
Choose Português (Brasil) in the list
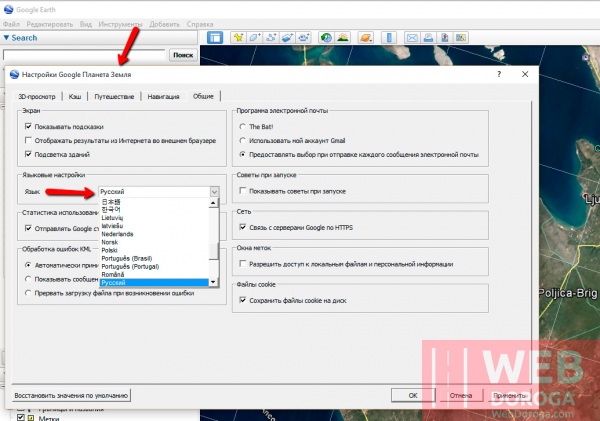[x=154, y=258]
